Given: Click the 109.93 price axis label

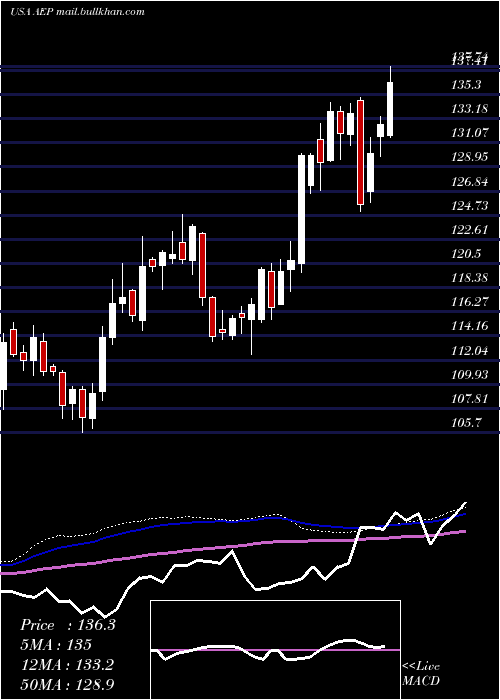Looking at the screenshot, I should pos(470,375).
